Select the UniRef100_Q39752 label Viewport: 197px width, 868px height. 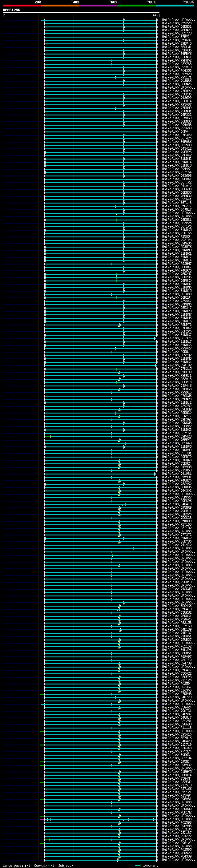coord(177,406)
